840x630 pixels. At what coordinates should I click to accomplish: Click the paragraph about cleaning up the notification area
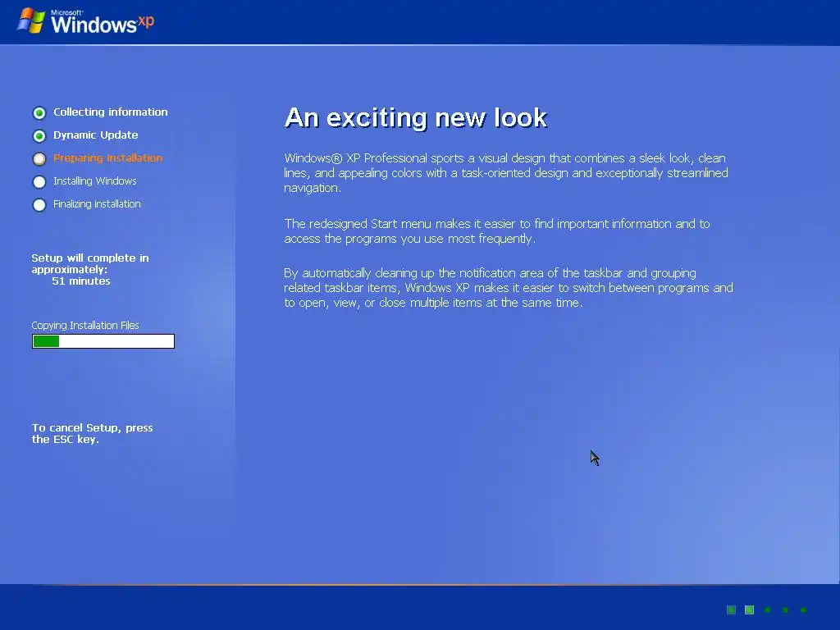(509, 288)
